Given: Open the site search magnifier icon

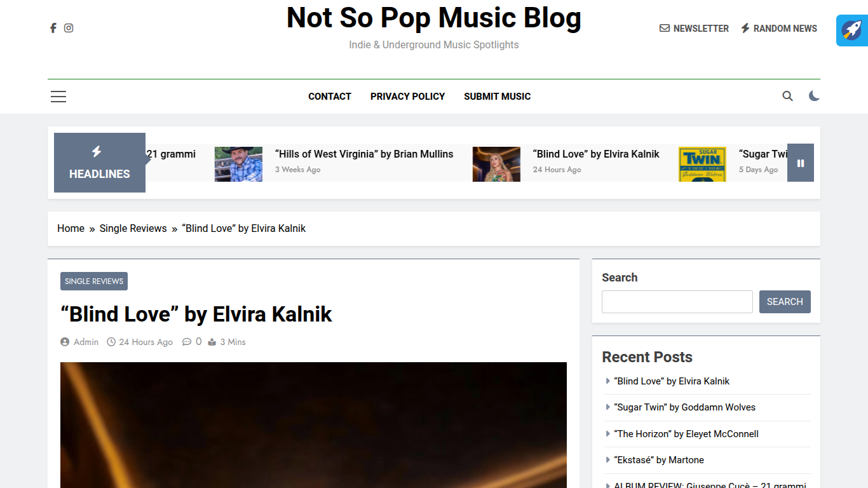Looking at the screenshot, I should tap(787, 97).
